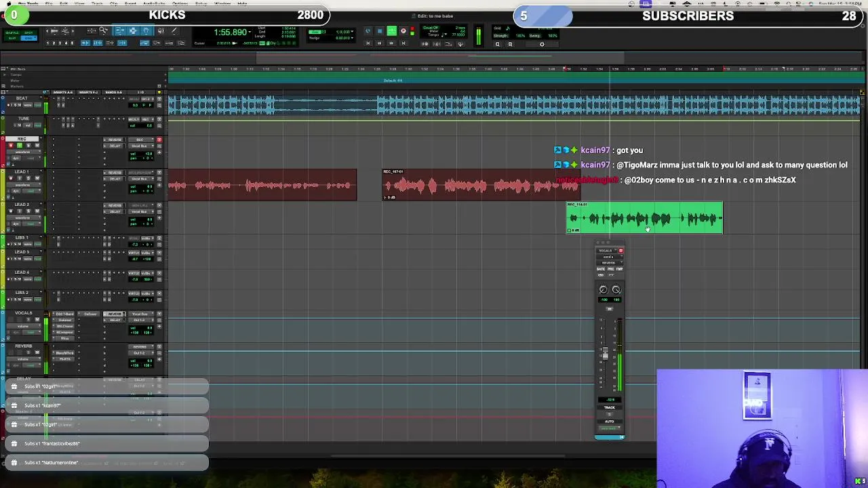Screen dimensions: 868x488
Task: Recall zoom preset 5
Action: 72,43
